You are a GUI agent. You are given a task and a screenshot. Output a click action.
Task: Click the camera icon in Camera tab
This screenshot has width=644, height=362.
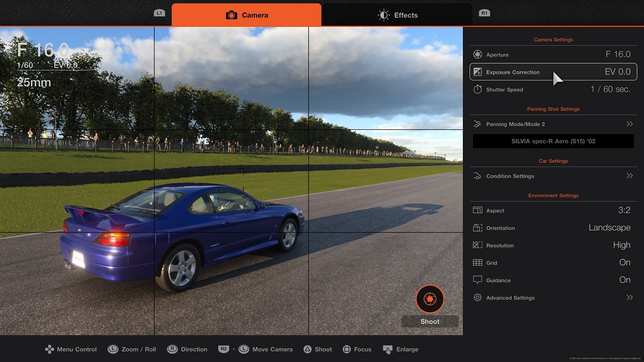tap(231, 15)
